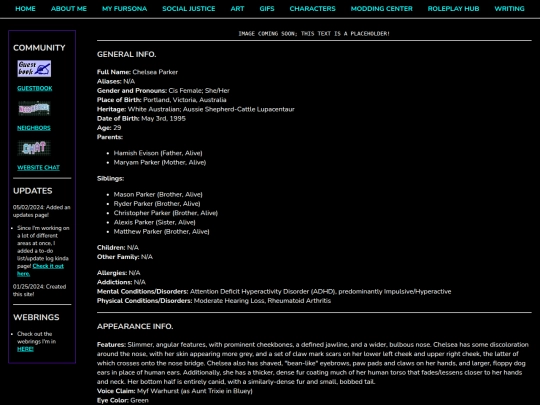Open the CHARACTERS navigation link
This screenshot has height=405, width=540.
pyautogui.click(x=312, y=9)
